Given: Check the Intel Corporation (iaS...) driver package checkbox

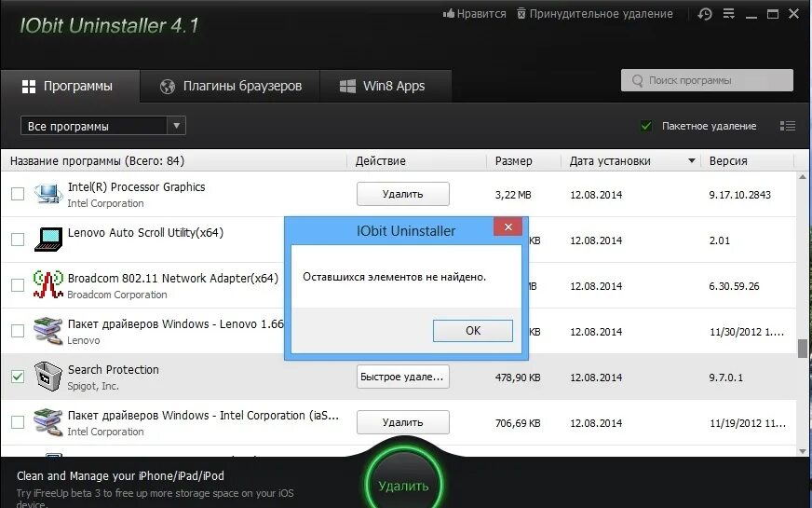Looking at the screenshot, I should pyautogui.click(x=18, y=422).
